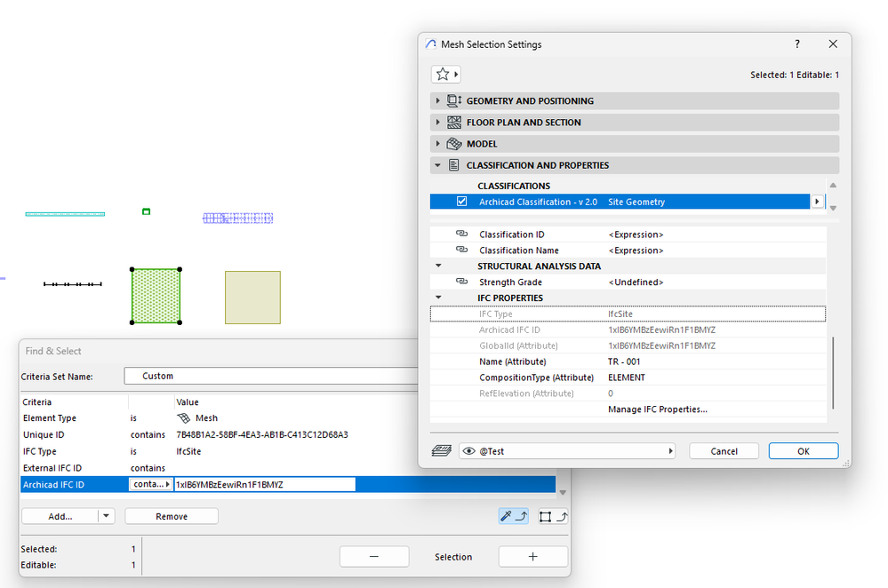Select the small green square element

146,211
